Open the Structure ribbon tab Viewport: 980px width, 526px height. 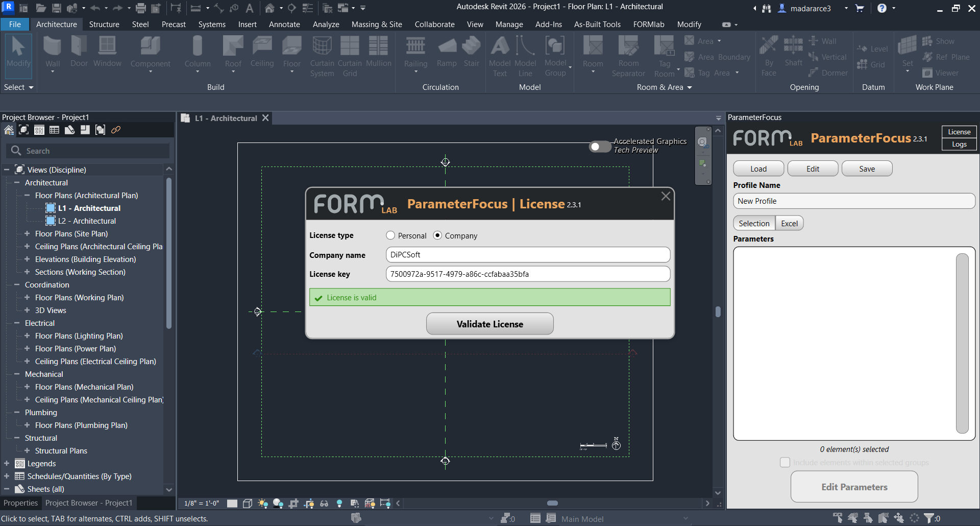tap(104, 25)
